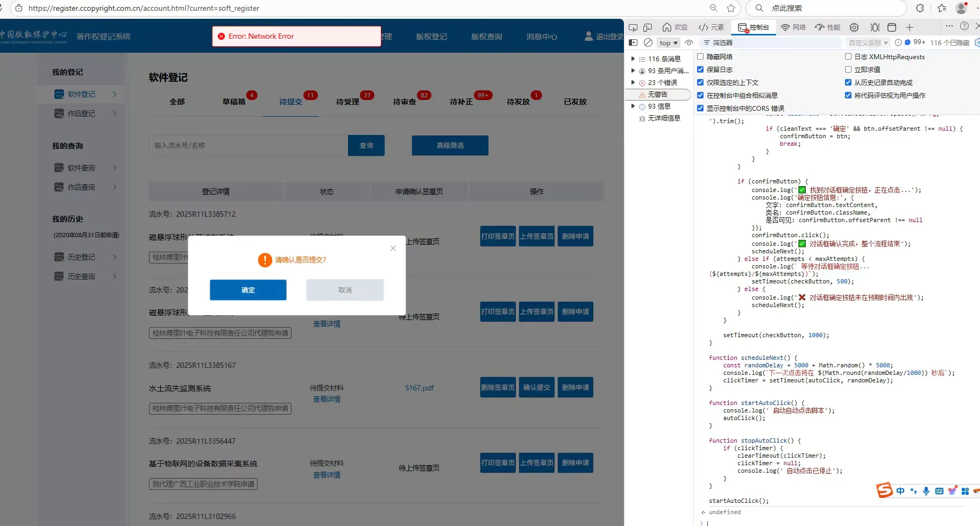Click the orange warning icon in the dialog
The image size is (980, 526).
click(x=265, y=260)
